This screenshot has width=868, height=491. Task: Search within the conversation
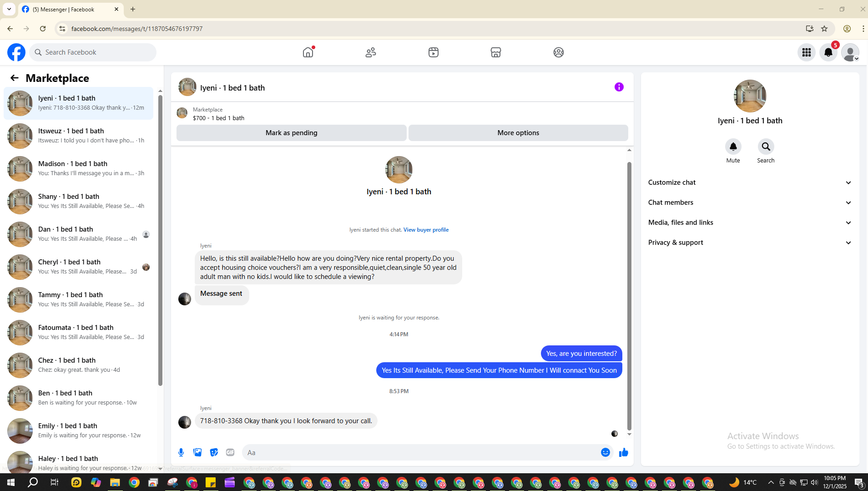[x=766, y=147]
